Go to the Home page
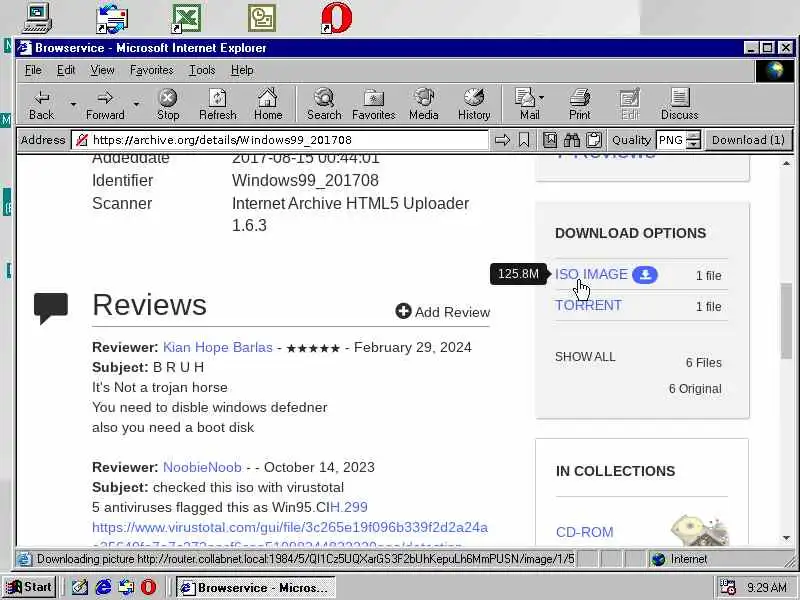 268,105
